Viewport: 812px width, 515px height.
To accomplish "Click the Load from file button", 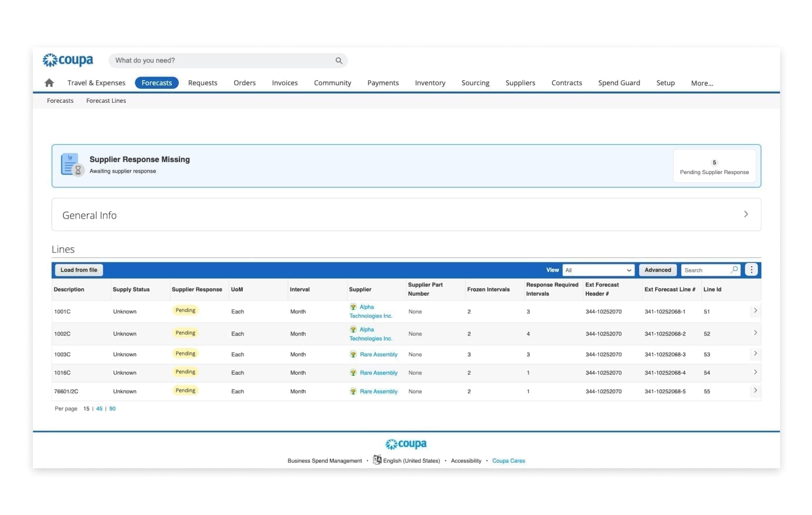I will click(78, 270).
